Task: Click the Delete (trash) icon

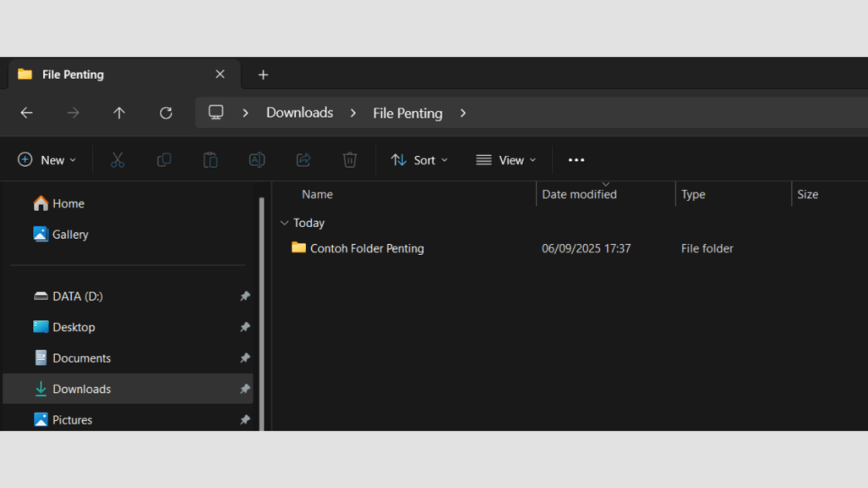Action: [x=349, y=159]
